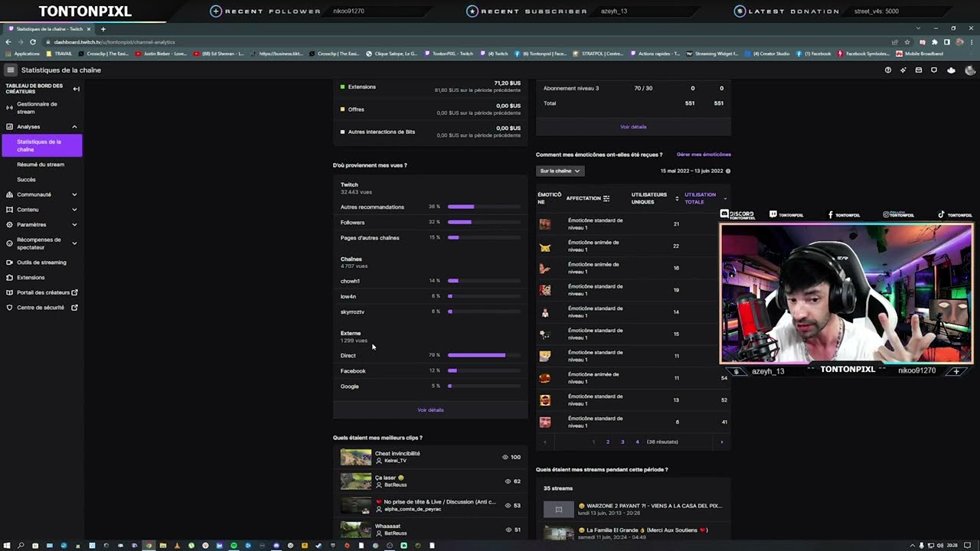
Task: Open the Chrome extensions puzzle icon
Action: (x=935, y=42)
